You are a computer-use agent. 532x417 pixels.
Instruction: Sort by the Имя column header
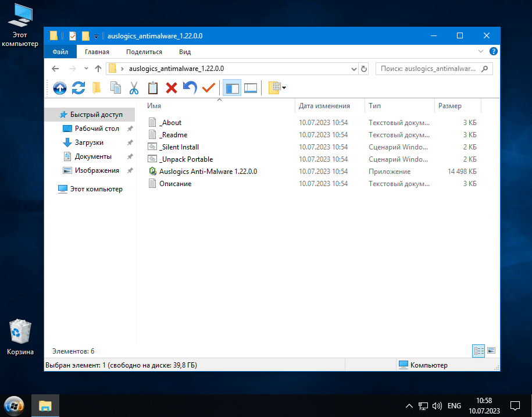tap(154, 106)
